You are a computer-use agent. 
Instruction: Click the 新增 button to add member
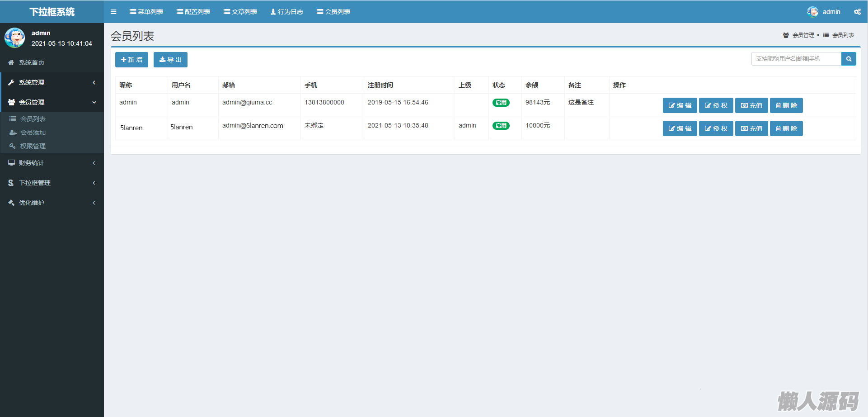click(131, 60)
